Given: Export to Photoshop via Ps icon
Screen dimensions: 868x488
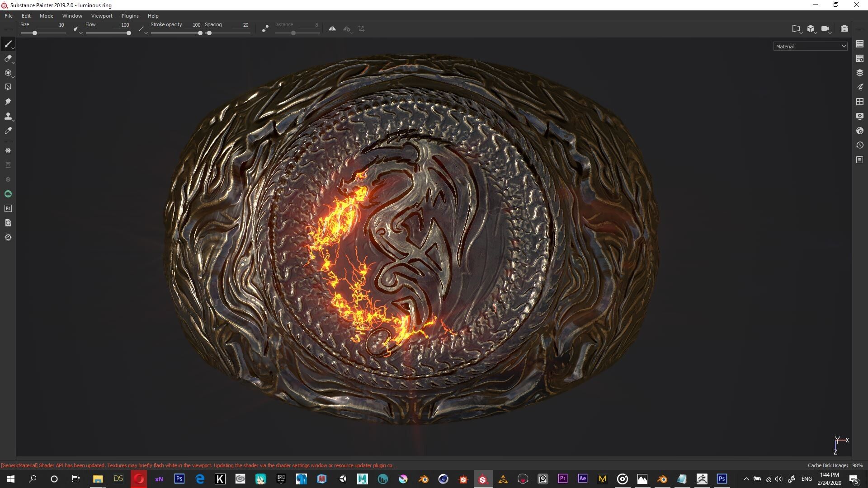Looking at the screenshot, I should (x=8, y=208).
